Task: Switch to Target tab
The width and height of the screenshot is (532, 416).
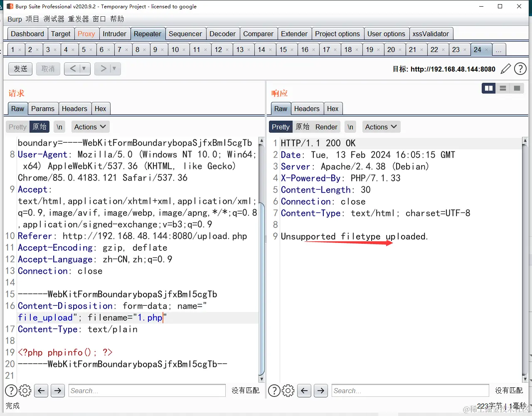Action: 61,34
